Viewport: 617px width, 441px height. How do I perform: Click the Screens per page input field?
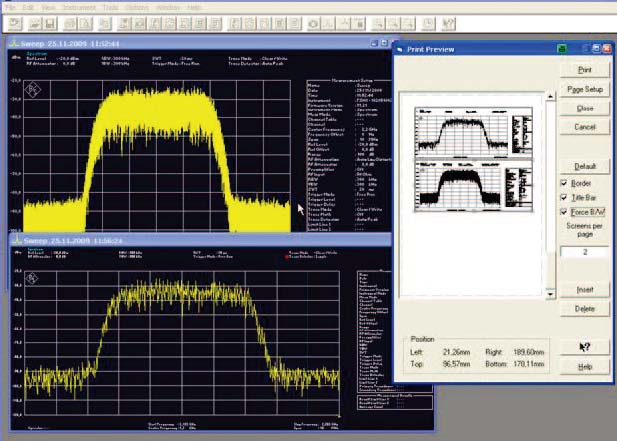tap(585, 252)
